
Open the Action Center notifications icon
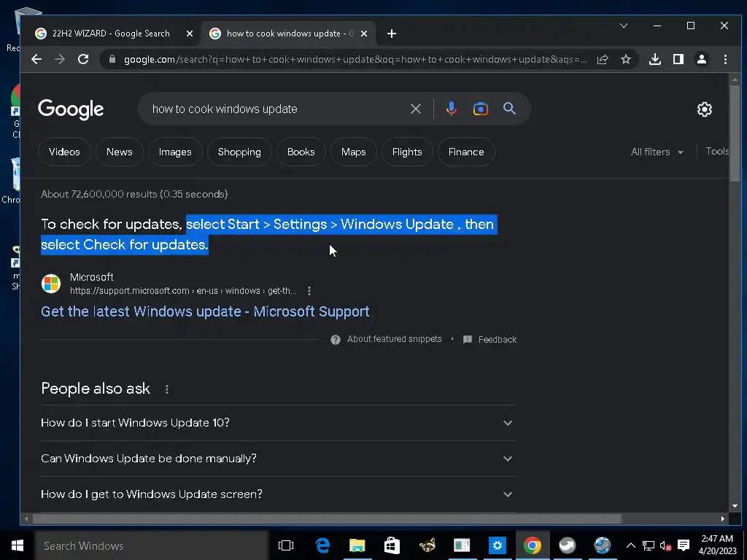(x=684, y=545)
